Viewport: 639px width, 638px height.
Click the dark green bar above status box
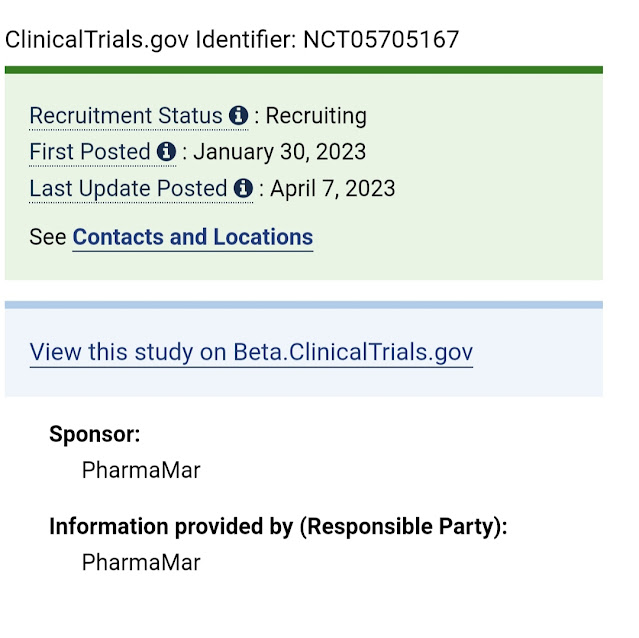click(304, 70)
